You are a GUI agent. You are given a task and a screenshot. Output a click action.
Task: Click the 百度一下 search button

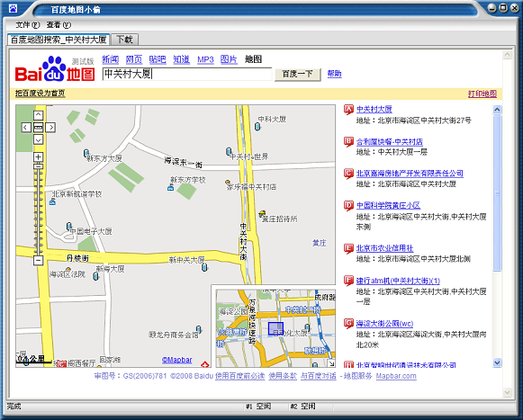pyautogui.click(x=298, y=74)
